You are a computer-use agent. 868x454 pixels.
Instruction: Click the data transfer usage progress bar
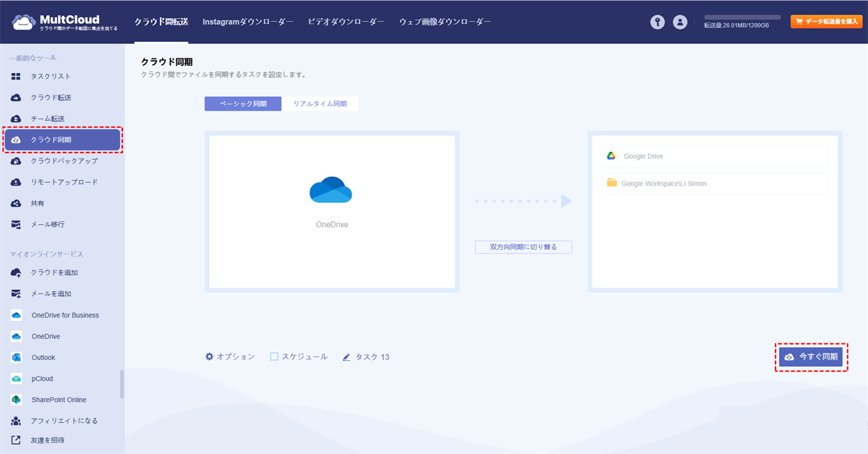pyautogui.click(x=742, y=17)
